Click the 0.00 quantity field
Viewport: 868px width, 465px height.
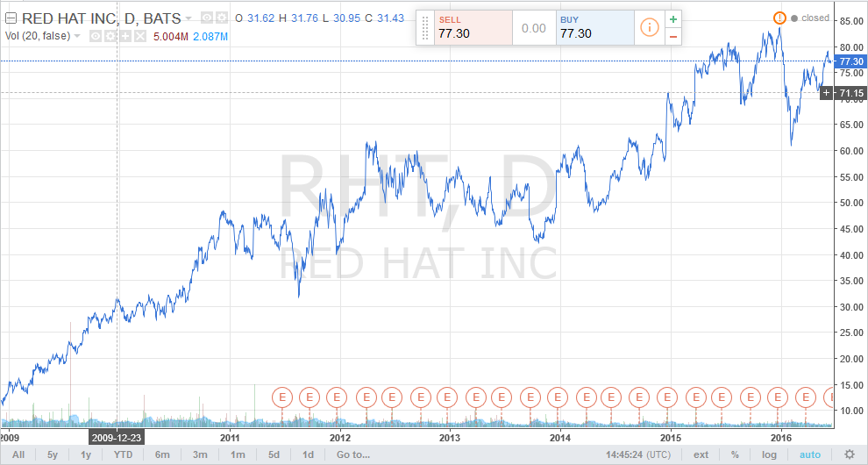click(534, 28)
